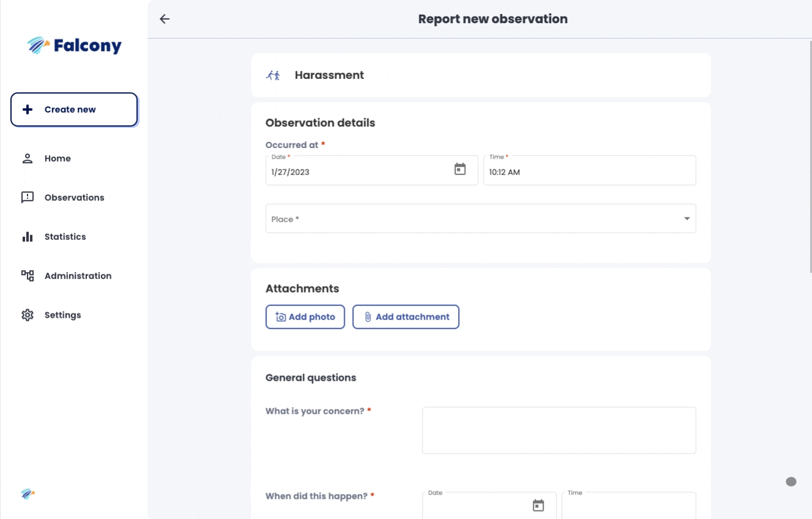
Task: Click the Time field showing 10:12 AM
Action: tap(590, 170)
